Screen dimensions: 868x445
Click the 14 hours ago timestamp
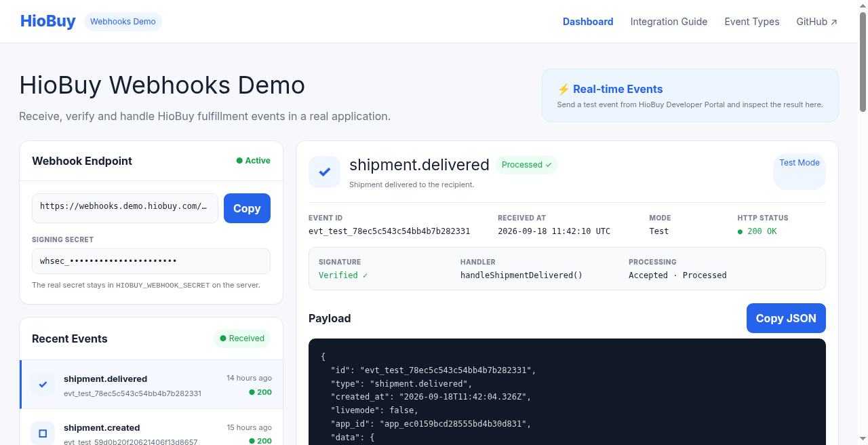click(249, 378)
